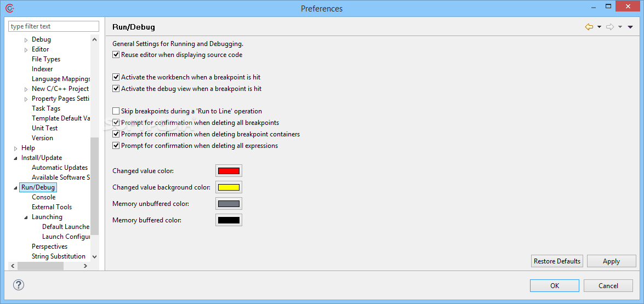Pick the Changed value color red swatch

point(229,171)
